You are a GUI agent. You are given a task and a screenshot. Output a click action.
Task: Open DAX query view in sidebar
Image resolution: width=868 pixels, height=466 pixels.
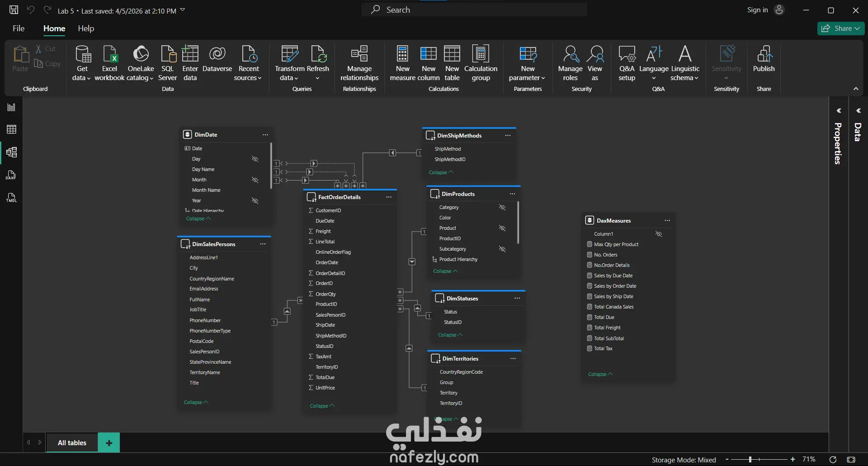[11, 175]
